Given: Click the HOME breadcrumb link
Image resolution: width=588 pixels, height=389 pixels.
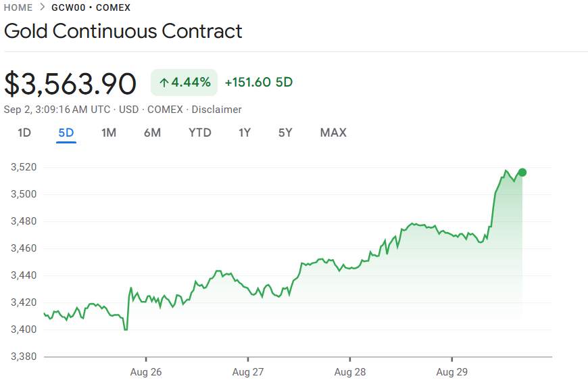Looking at the screenshot, I should [18, 7].
